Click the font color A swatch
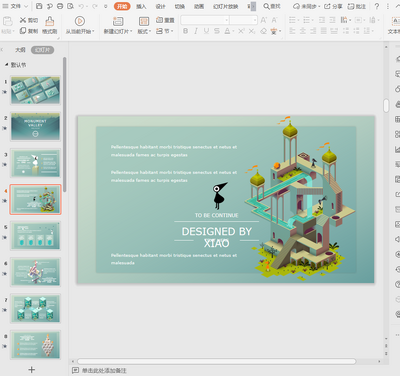Image resolution: width=400 pixels, height=376 pixels. coord(227,31)
